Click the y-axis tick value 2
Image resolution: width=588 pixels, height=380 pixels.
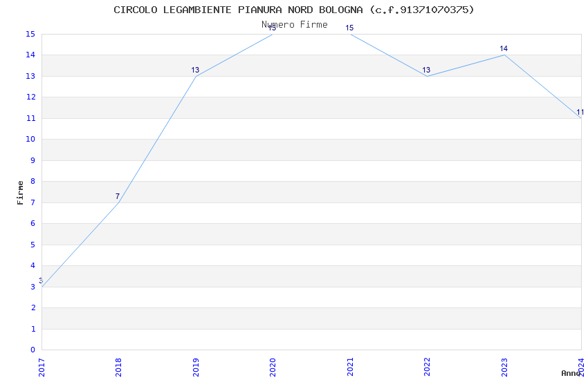click(x=33, y=307)
